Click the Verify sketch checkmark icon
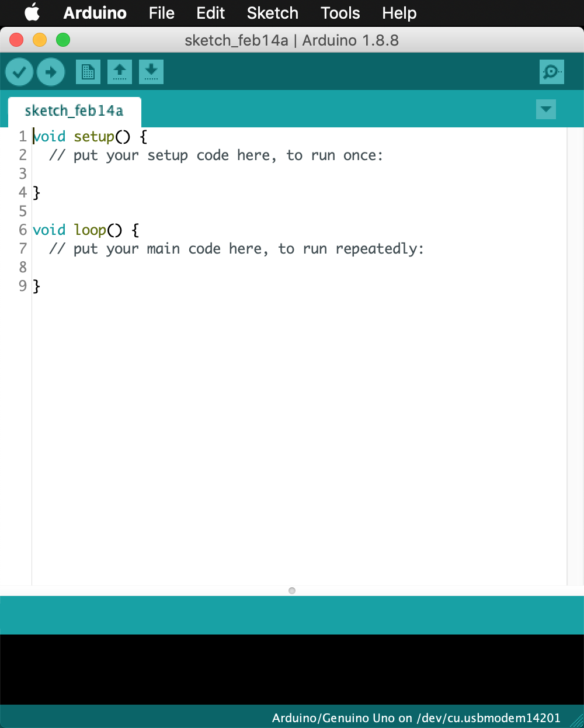This screenshot has width=584, height=728. point(19,72)
